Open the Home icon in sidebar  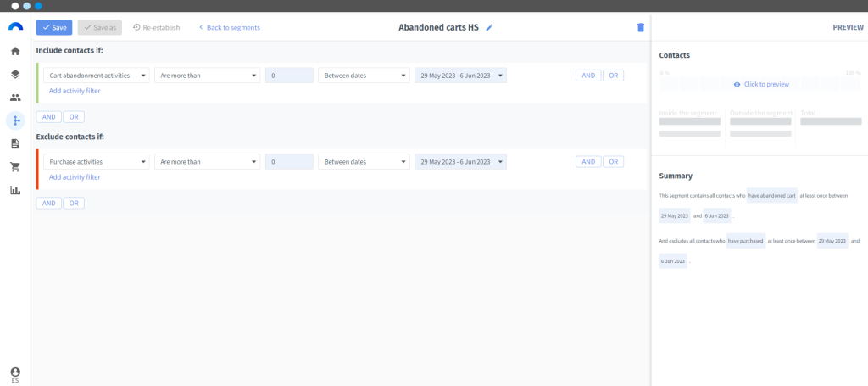[x=15, y=51]
